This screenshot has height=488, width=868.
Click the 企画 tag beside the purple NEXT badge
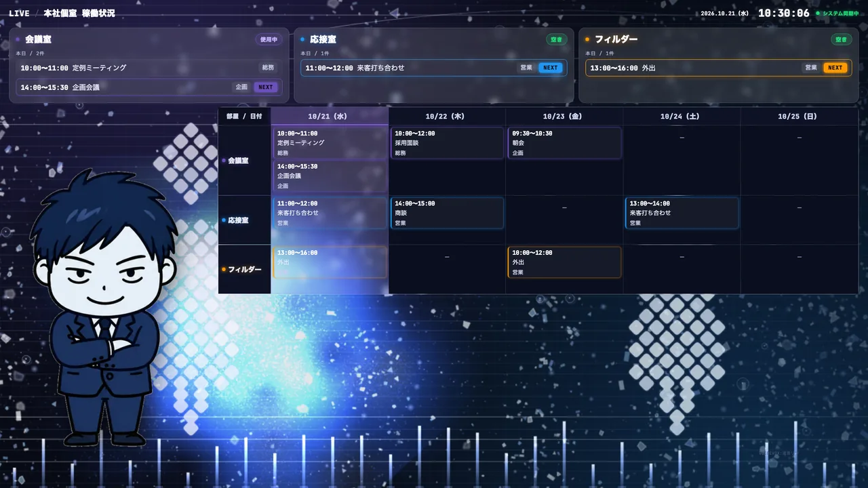point(241,87)
